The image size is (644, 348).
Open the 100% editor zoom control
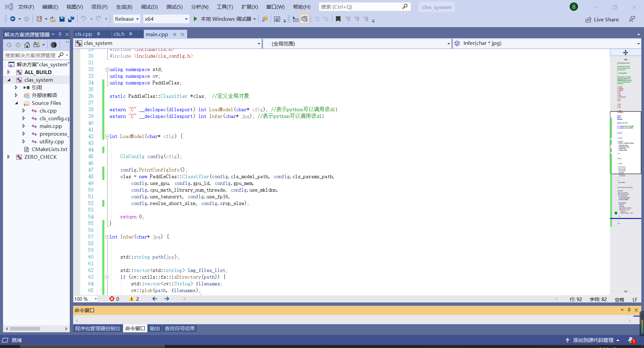tap(85, 299)
